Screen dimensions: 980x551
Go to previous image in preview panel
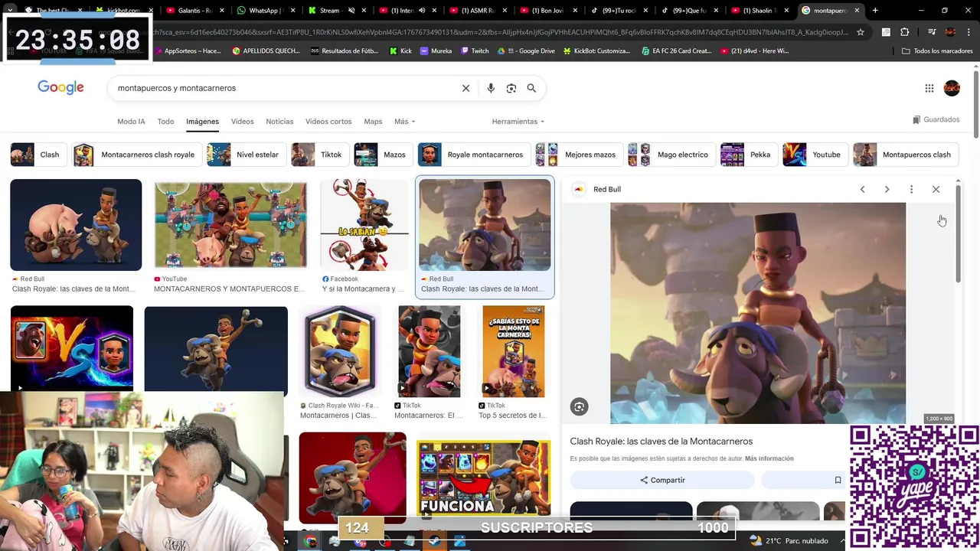tap(862, 189)
